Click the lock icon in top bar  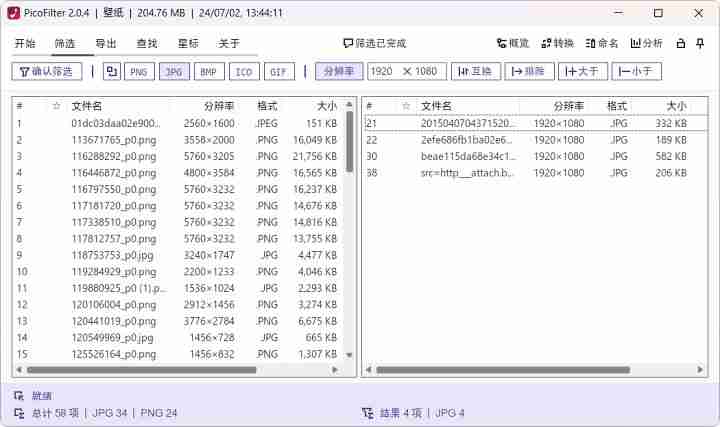680,44
